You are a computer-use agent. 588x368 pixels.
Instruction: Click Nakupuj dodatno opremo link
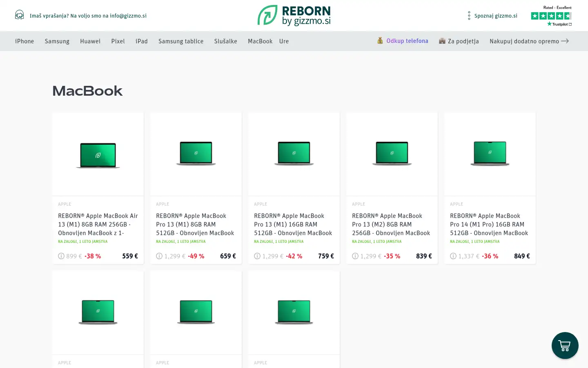coord(524,41)
